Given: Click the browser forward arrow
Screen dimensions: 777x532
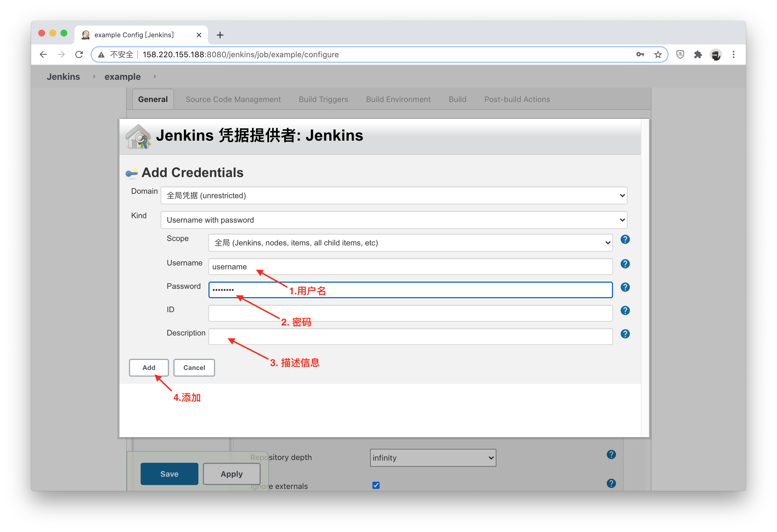Looking at the screenshot, I should (x=61, y=54).
